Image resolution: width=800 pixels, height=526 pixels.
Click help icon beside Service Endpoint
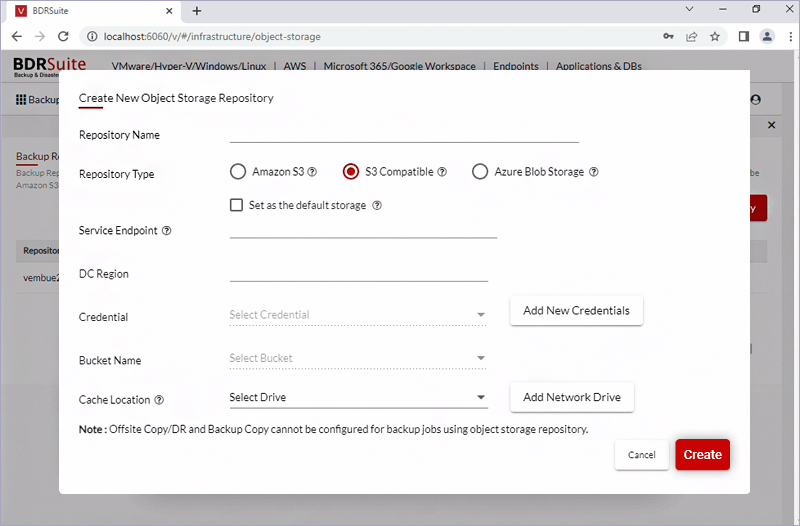click(x=167, y=231)
